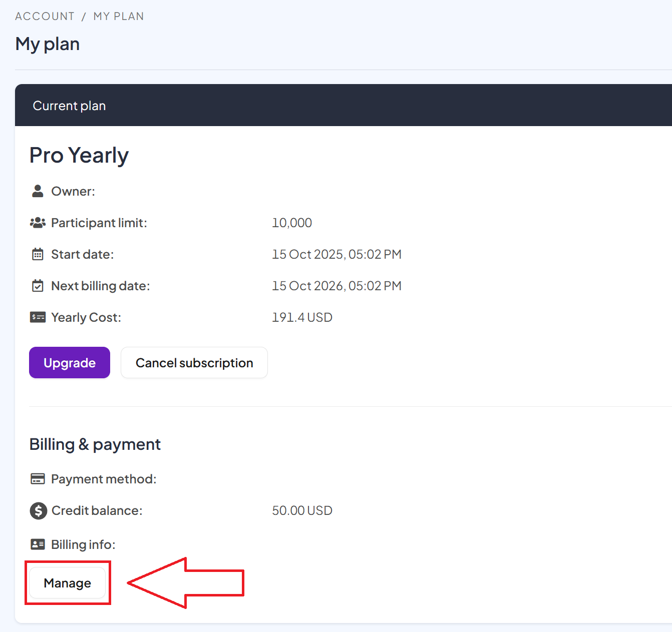Click the Billing & payment heading
The height and width of the screenshot is (632, 672).
[x=95, y=444]
